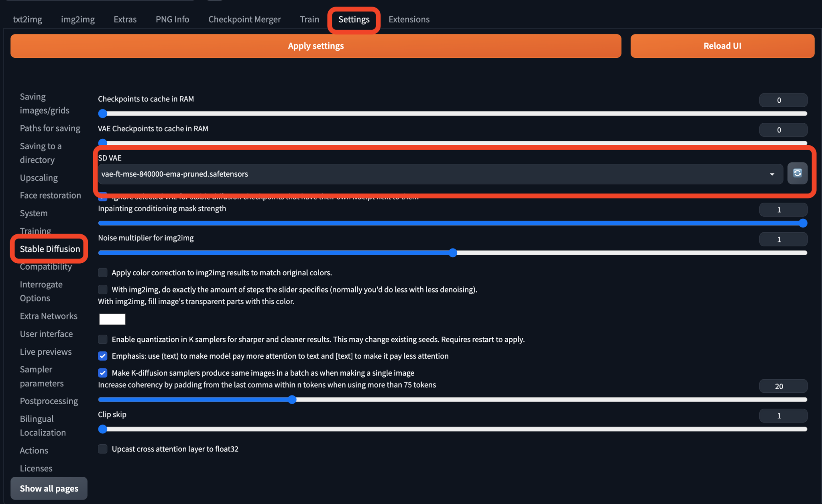Viewport: 822px width, 504px height.
Task: Click the Reload UI button
Action: click(x=722, y=46)
